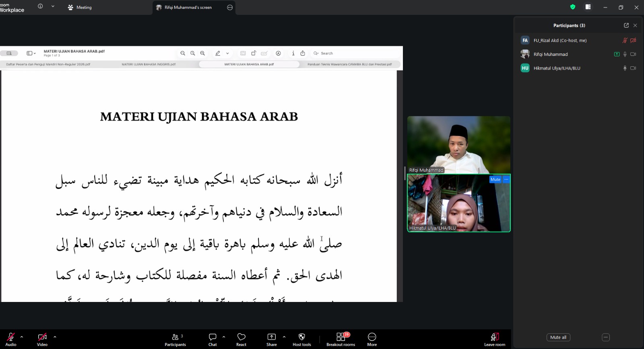Click the PDF vertical scrollbar
The height and width of the screenshot is (349, 644).
coord(400,186)
